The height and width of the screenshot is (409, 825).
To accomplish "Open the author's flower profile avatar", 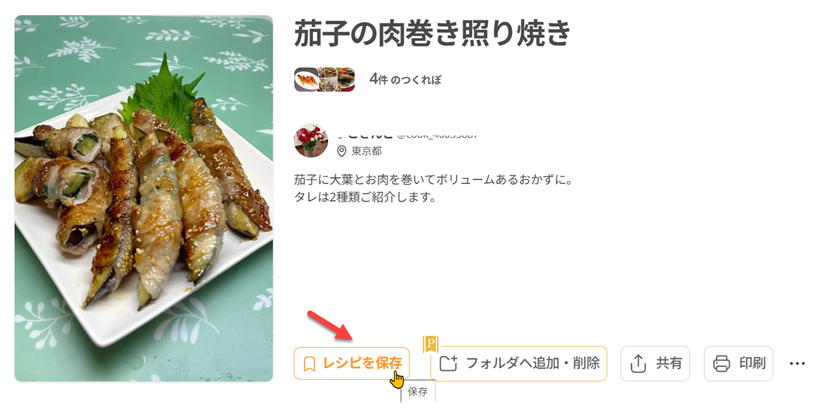I will pos(310,141).
